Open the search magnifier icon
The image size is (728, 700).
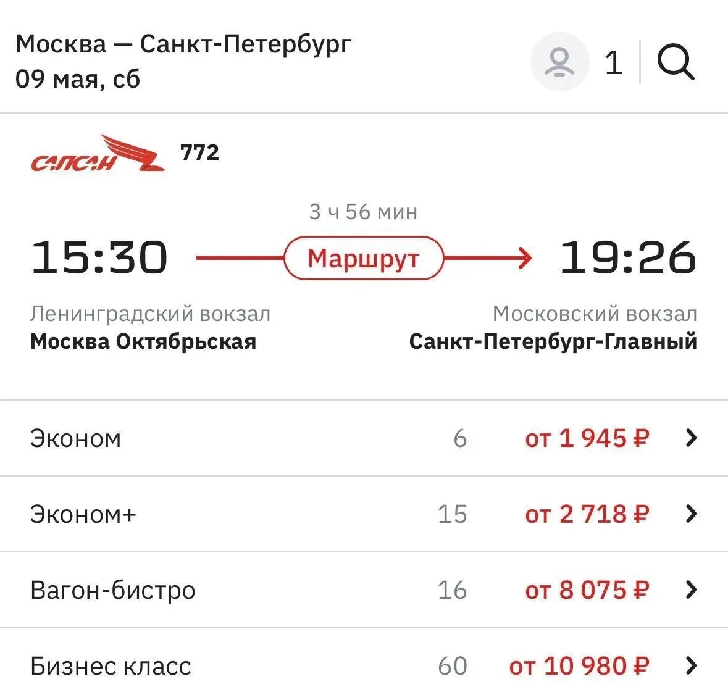pyautogui.click(x=676, y=62)
